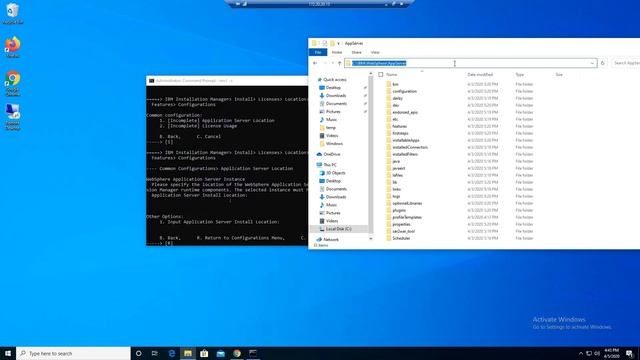Viewport: 640px width, 360px height.
Task: Show hidden system tray icons
Action: 581,353
